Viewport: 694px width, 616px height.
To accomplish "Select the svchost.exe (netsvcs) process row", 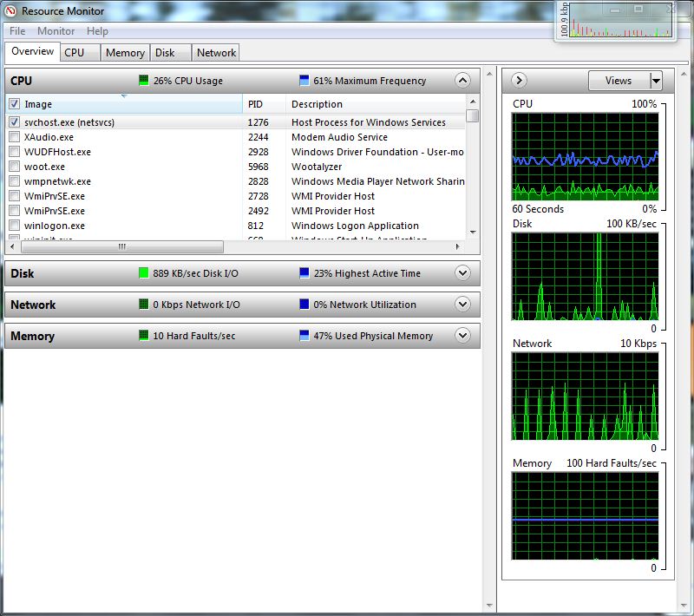I will click(236, 122).
